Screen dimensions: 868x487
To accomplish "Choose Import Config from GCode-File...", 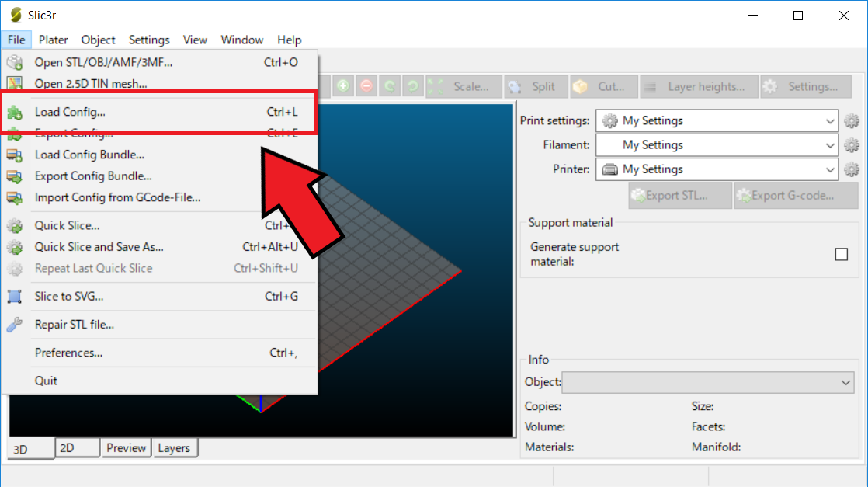I will tap(159, 198).
